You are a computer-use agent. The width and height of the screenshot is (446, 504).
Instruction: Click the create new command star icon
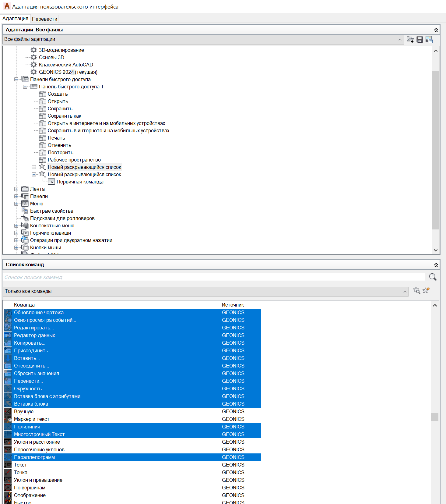[426, 290]
